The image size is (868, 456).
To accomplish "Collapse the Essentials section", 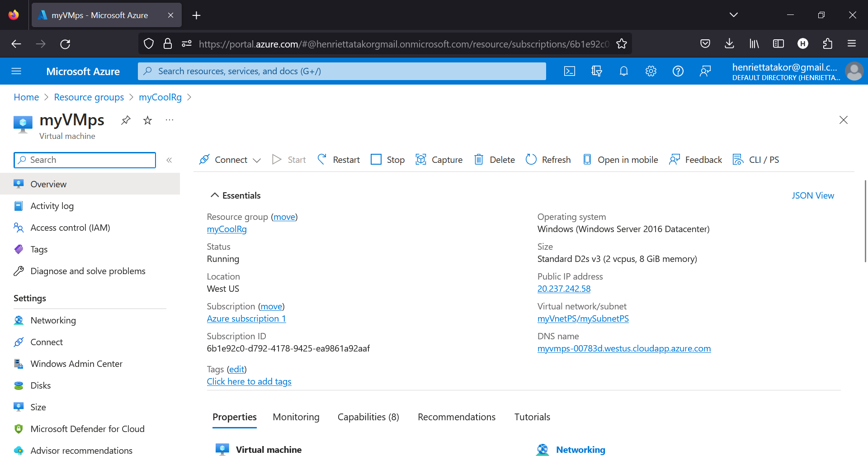I will coord(215,195).
